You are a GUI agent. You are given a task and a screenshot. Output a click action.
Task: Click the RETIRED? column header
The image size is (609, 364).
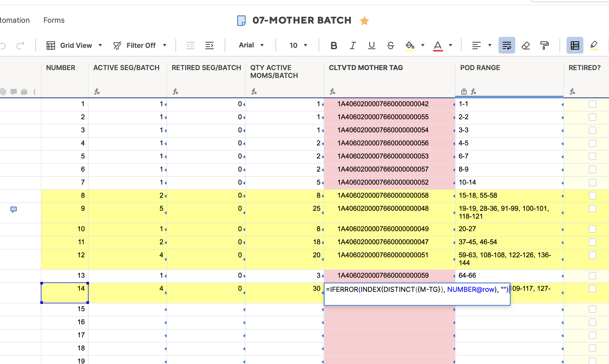[x=584, y=68]
